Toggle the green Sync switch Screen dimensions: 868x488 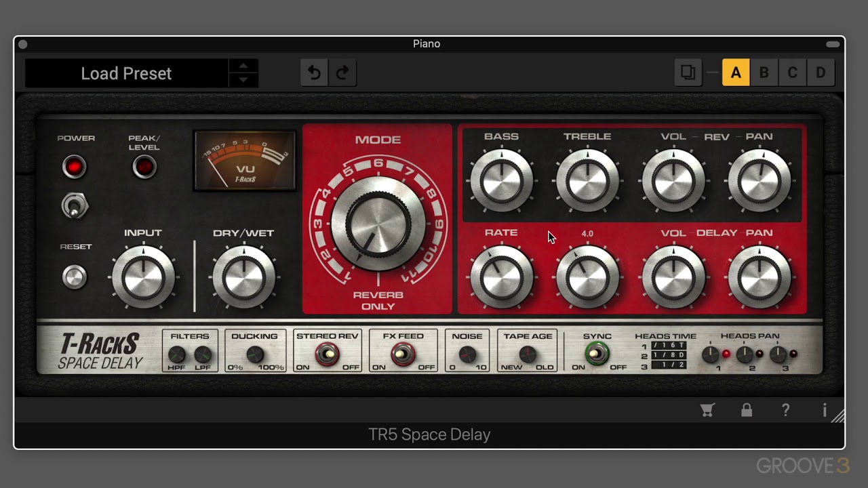[597, 354]
